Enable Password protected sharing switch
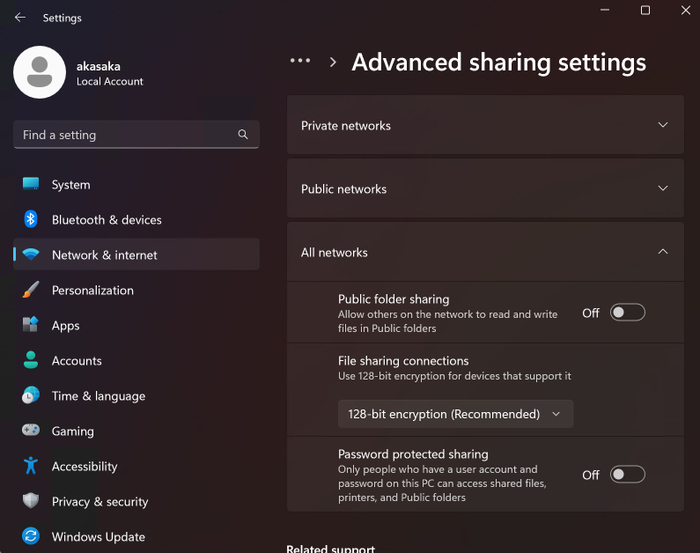Viewport: 700px width, 553px height. (628, 474)
